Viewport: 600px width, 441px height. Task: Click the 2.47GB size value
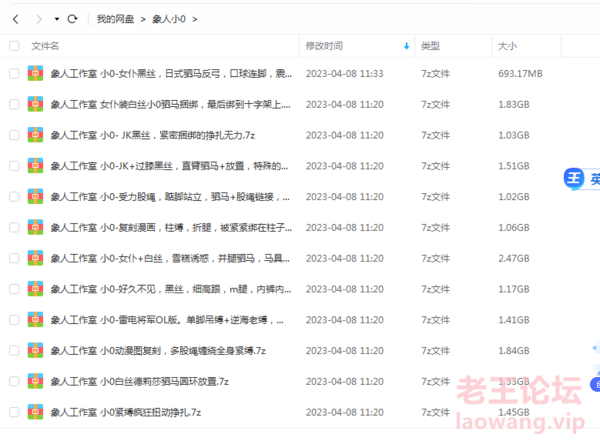pos(514,258)
